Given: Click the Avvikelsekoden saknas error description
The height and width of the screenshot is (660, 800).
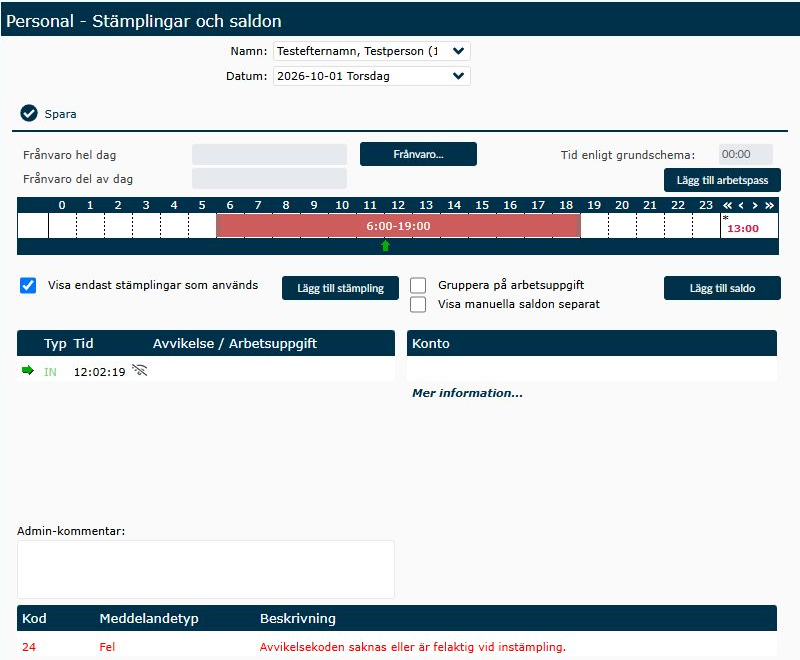Looking at the screenshot, I should pyautogui.click(x=412, y=647).
